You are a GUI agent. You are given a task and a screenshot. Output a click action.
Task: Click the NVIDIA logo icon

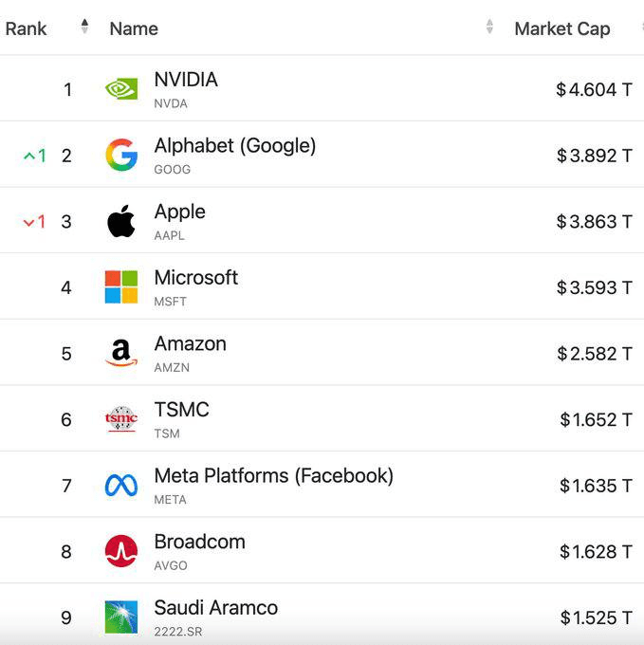click(x=121, y=89)
